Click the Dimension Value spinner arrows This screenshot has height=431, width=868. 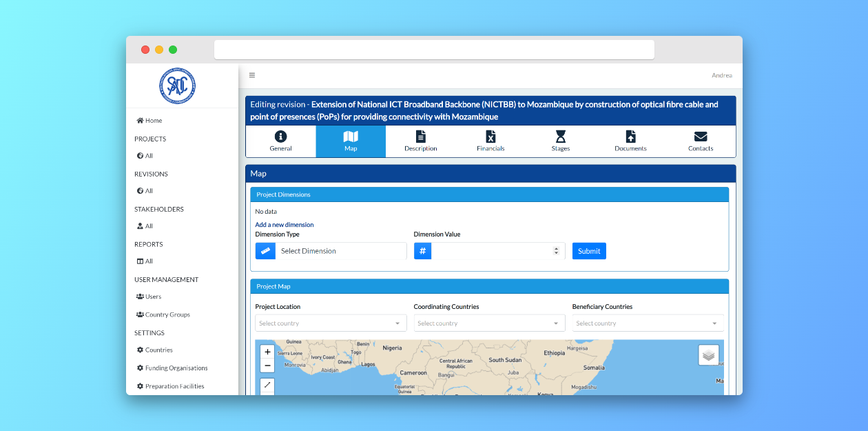click(556, 251)
